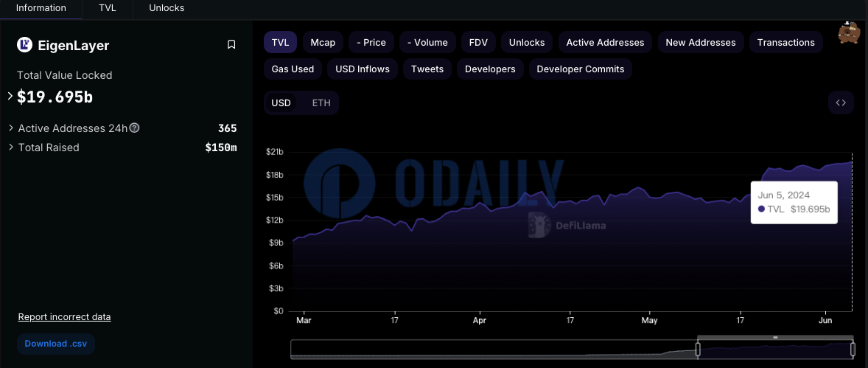Expand the Active Addresses 24h row
This screenshot has width=868, height=368.
[x=11, y=128]
